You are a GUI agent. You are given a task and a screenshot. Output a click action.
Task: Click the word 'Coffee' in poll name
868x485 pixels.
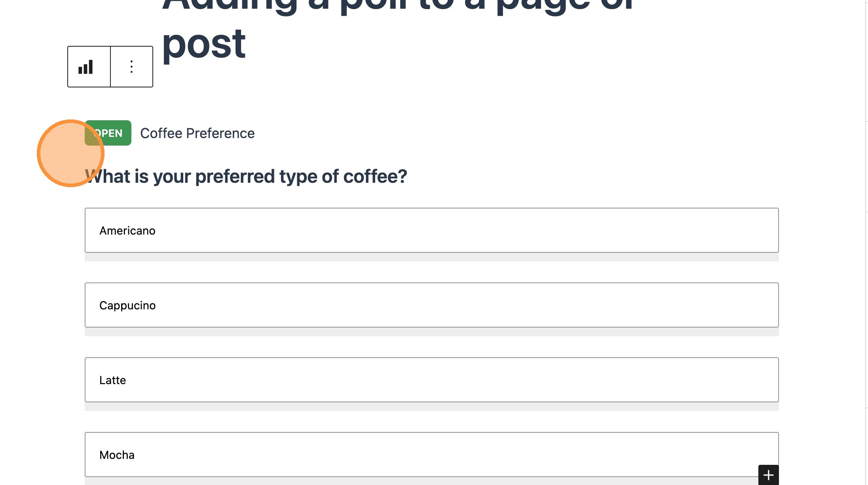[161, 133]
